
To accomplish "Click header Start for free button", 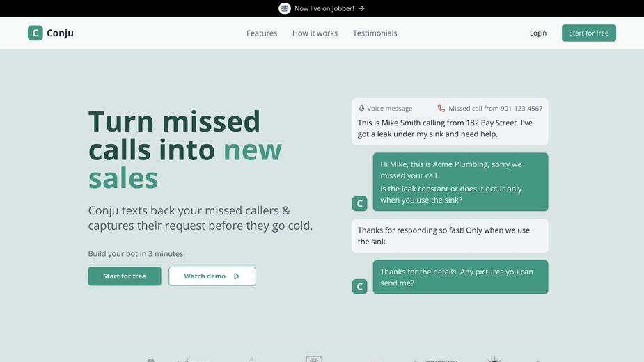I will (x=589, y=33).
